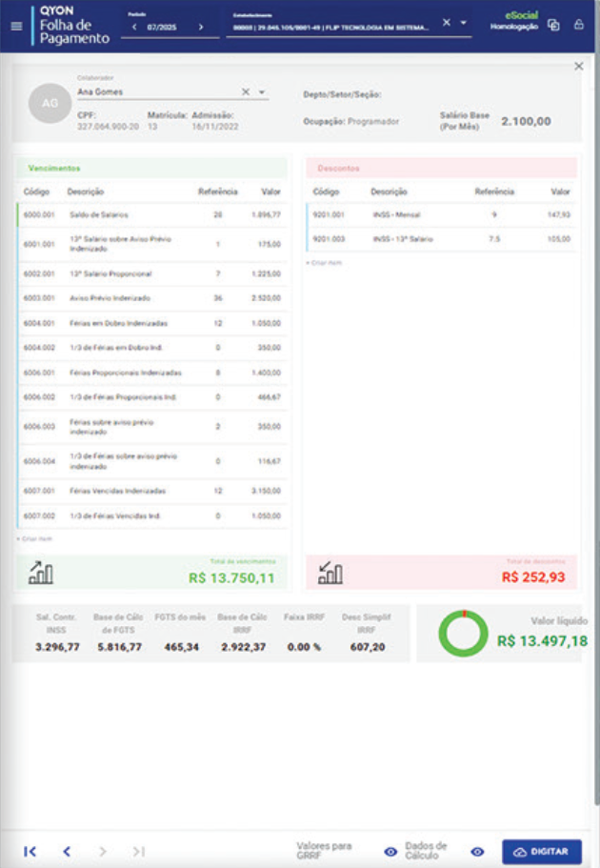The image size is (600, 868).
Task: Click the lock icon in header
Action: tap(578, 25)
